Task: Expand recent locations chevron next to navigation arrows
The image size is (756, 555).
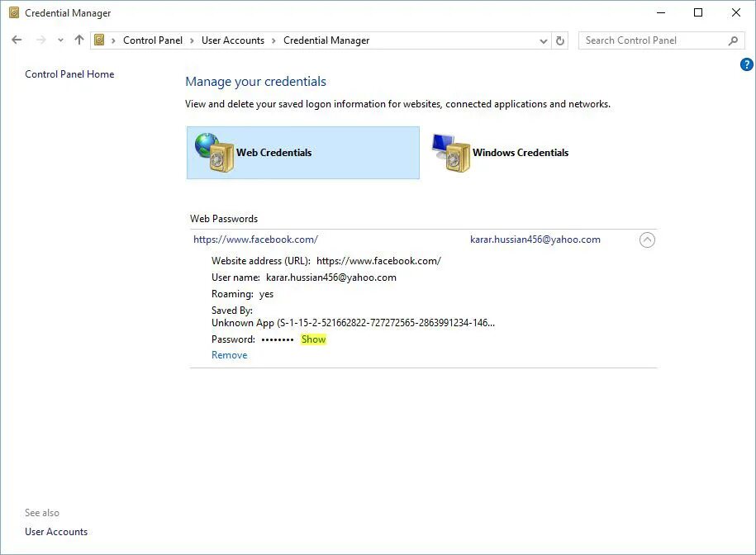Action: click(59, 40)
